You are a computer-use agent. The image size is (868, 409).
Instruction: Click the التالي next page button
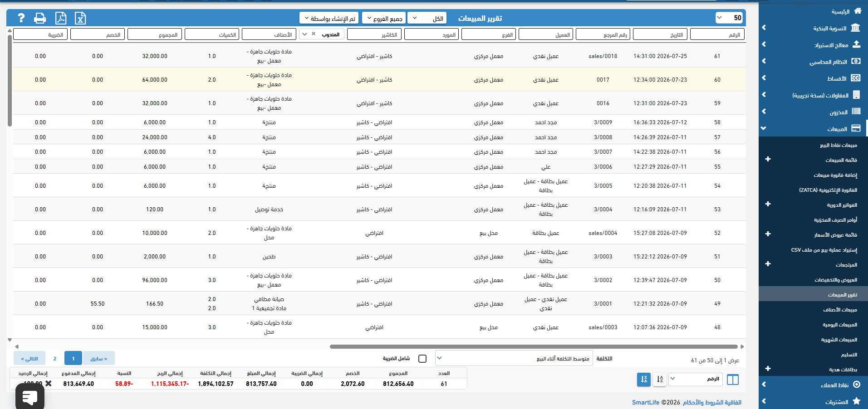(x=29, y=358)
